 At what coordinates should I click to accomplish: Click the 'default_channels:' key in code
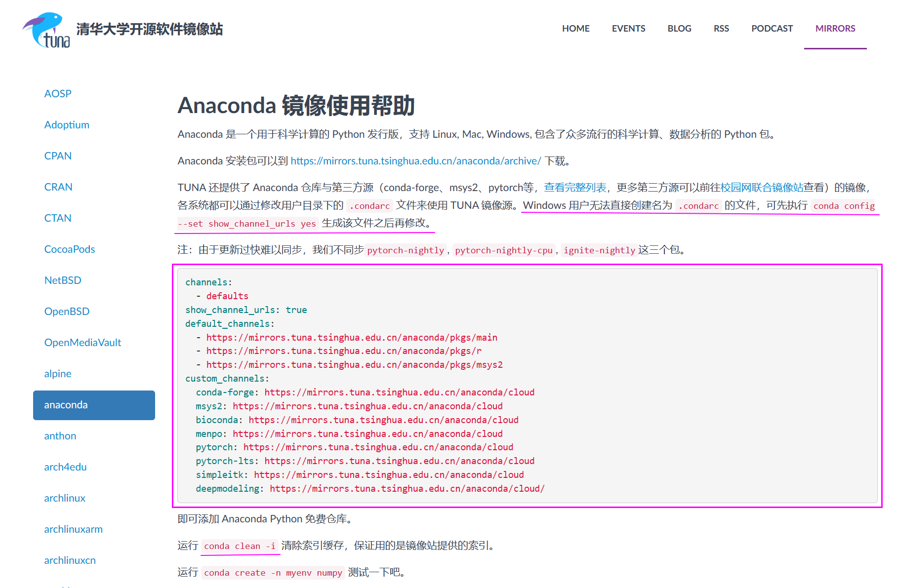(230, 324)
